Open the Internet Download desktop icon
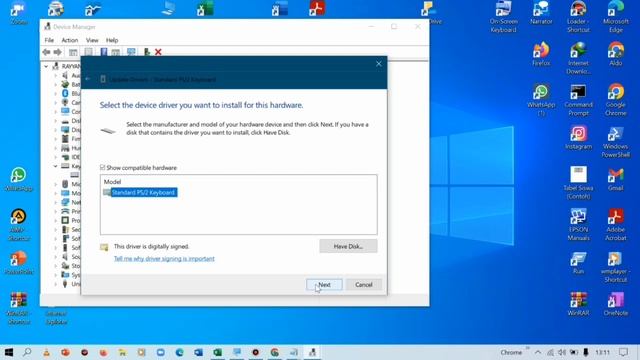 pos(578,58)
